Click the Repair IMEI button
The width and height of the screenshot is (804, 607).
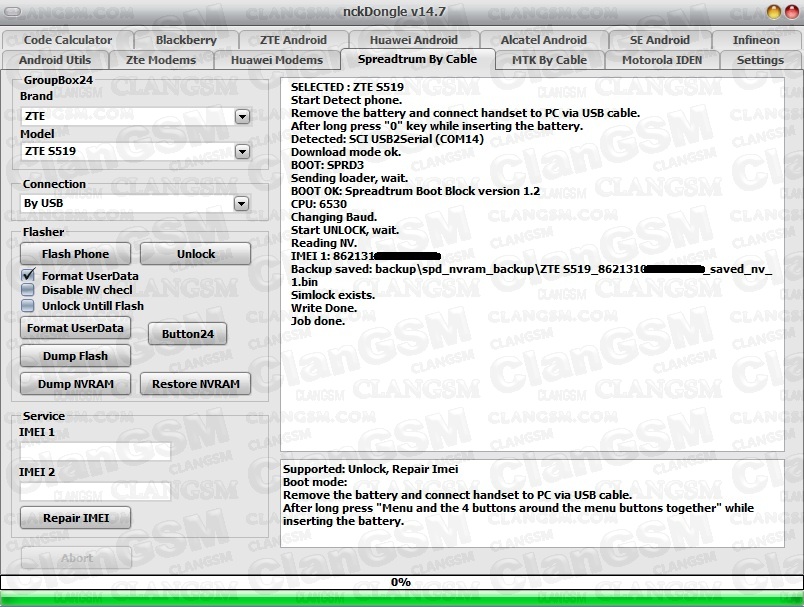75,518
